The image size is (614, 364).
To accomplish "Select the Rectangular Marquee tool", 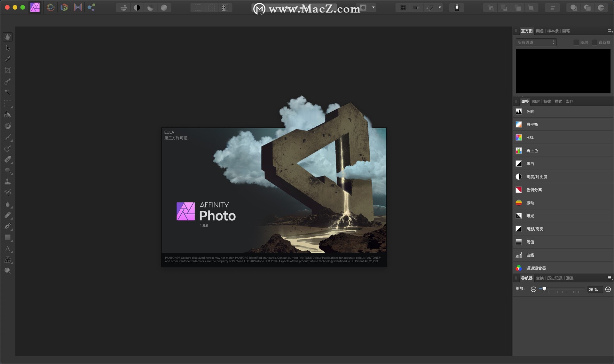I will [8, 104].
